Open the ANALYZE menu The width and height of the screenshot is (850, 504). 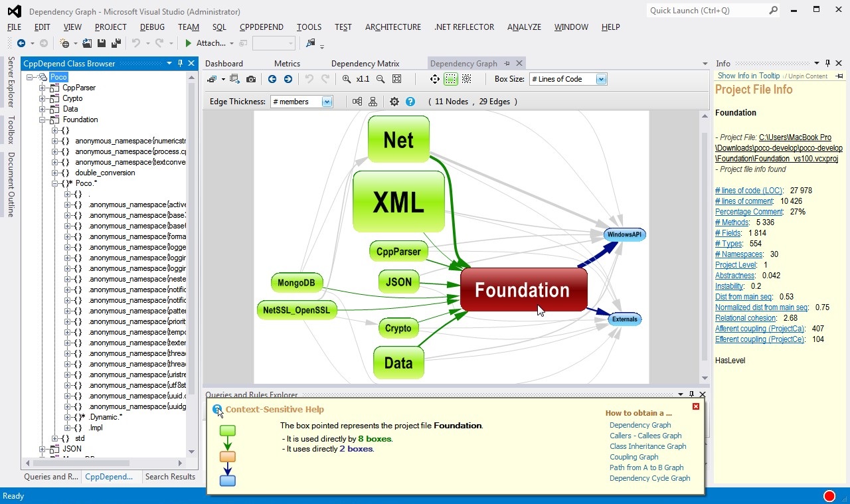[x=525, y=27]
